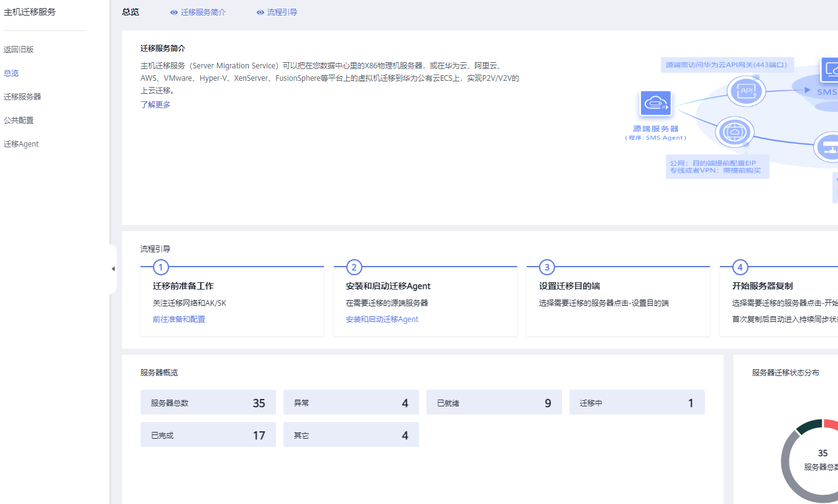Screen dimensions: 838x504
Task: Click the 总览 page heading
Action: (131, 12)
